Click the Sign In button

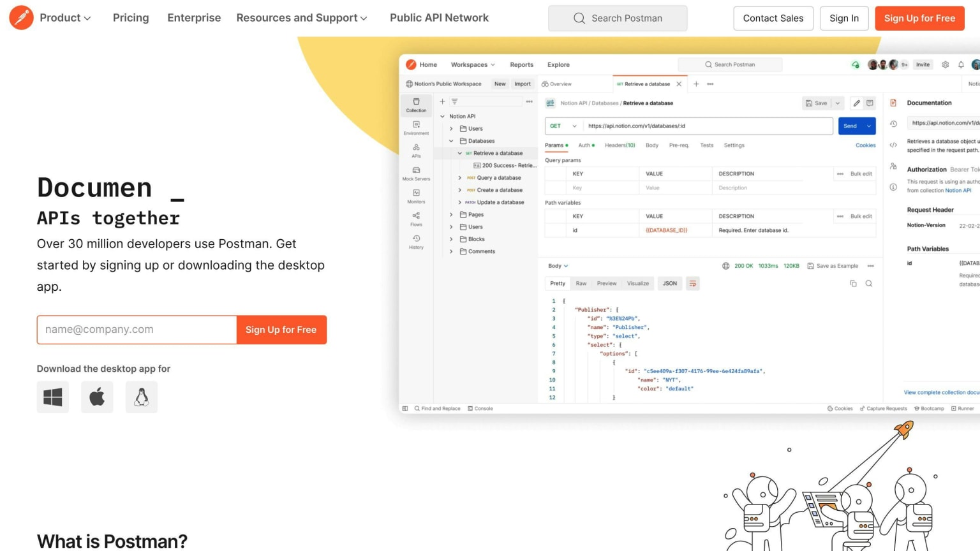pos(844,18)
